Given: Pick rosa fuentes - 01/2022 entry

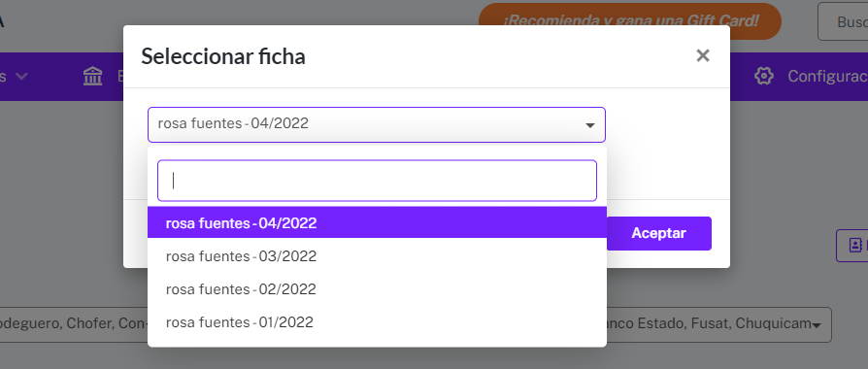Looking at the screenshot, I should pyautogui.click(x=377, y=322).
